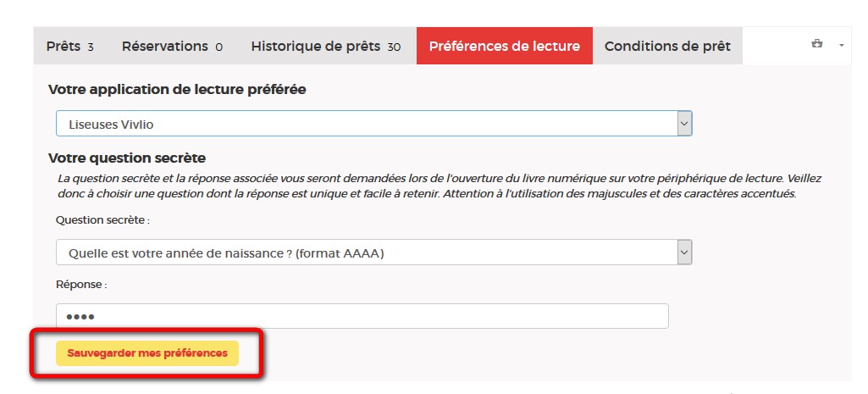Select the Préférences de lecture tab
868x394 pixels.
click(x=504, y=46)
